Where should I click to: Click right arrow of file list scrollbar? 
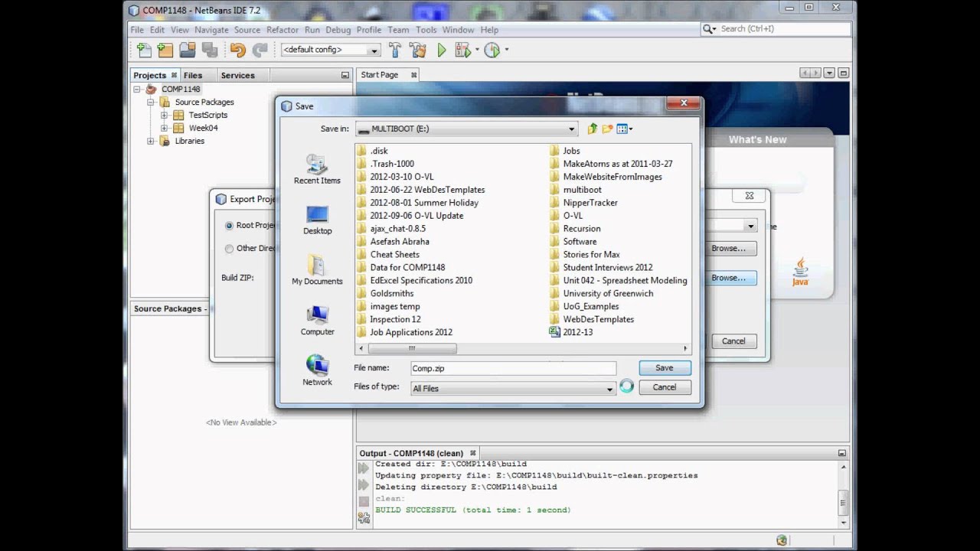click(685, 348)
